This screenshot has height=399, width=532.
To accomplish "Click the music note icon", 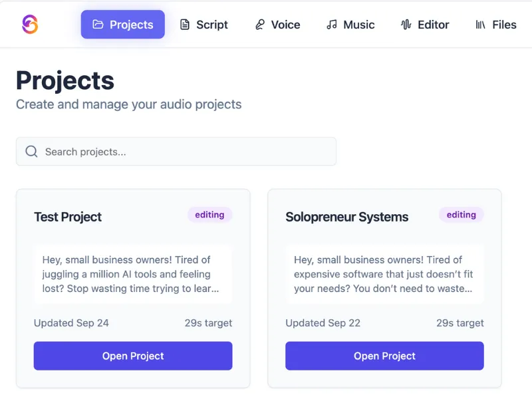I will pyautogui.click(x=331, y=25).
